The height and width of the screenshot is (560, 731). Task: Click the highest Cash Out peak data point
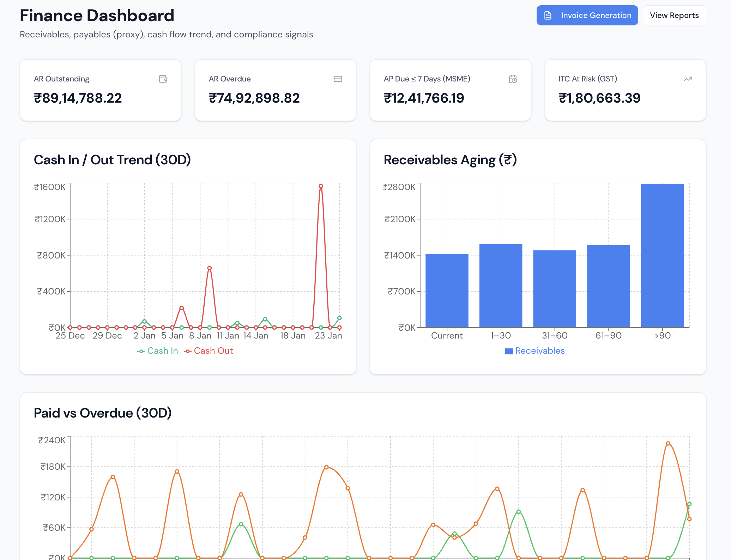[x=320, y=186]
